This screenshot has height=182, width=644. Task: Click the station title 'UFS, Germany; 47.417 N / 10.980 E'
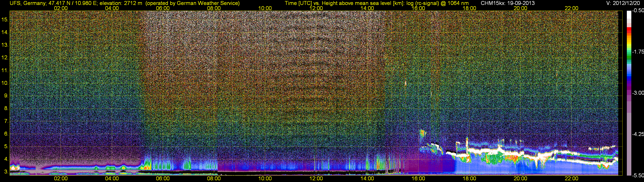pos(53,3)
